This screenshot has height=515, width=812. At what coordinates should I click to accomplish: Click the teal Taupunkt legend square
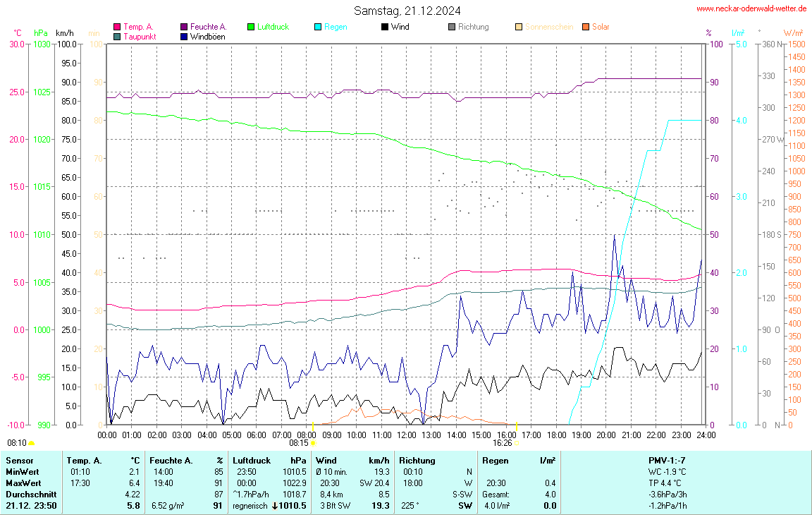(x=117, y=37)
